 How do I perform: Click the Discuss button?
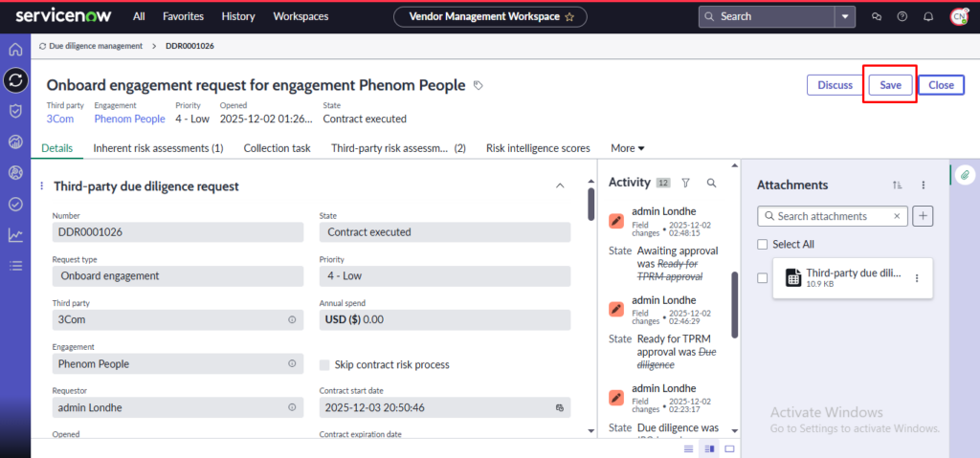coord(835,85)
